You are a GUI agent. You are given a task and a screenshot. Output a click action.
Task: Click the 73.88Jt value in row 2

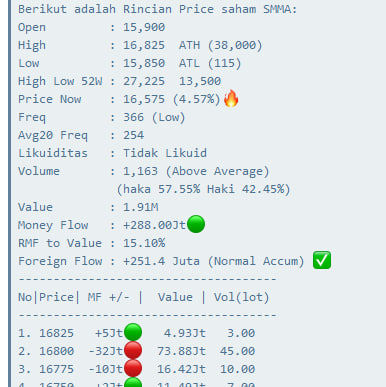click(x=181, y=351)
